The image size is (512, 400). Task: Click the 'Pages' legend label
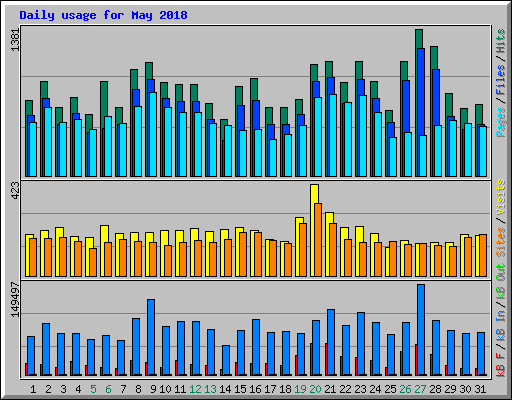pyautogui.click(x=501, y=122)
